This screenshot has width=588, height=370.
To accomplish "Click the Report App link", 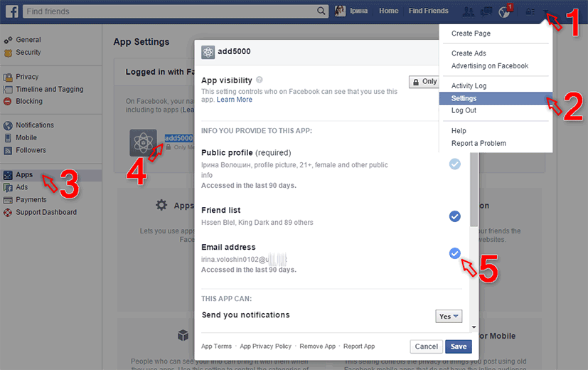I will pos(359,346).
